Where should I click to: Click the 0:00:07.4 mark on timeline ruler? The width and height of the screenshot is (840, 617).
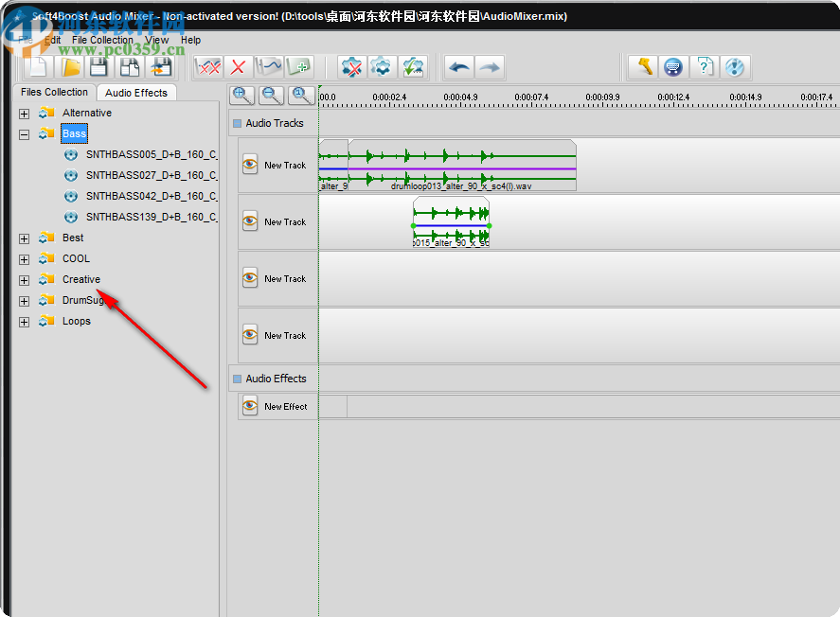(531, 97)
